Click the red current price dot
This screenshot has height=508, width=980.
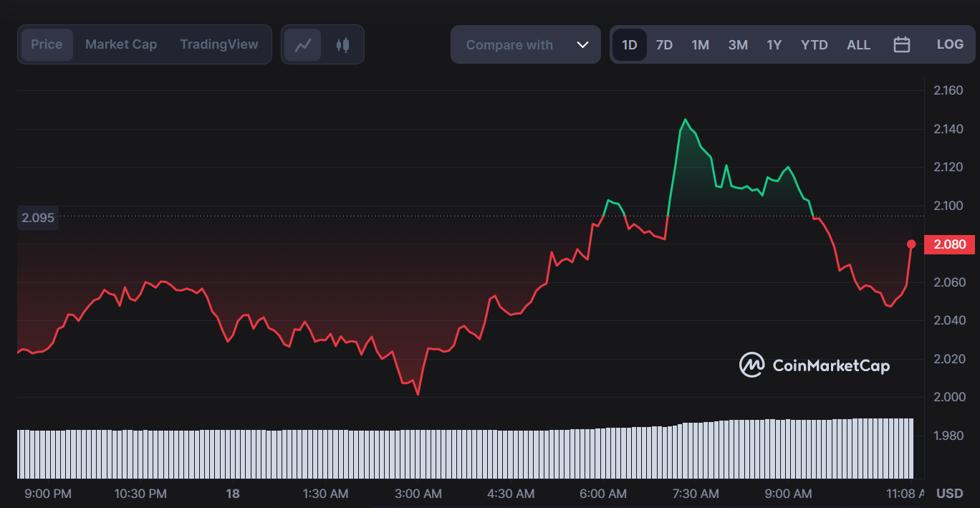tap(911, 244)
